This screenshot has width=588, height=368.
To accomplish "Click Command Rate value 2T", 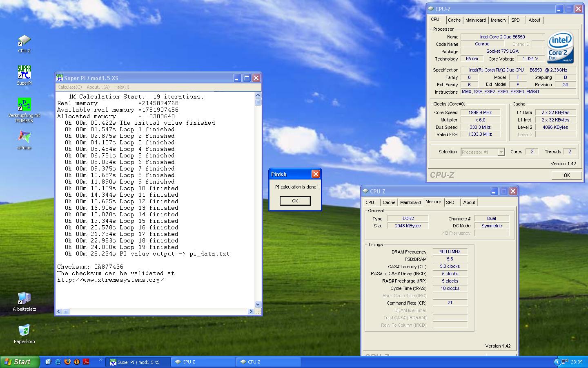I will click(450, 303).
